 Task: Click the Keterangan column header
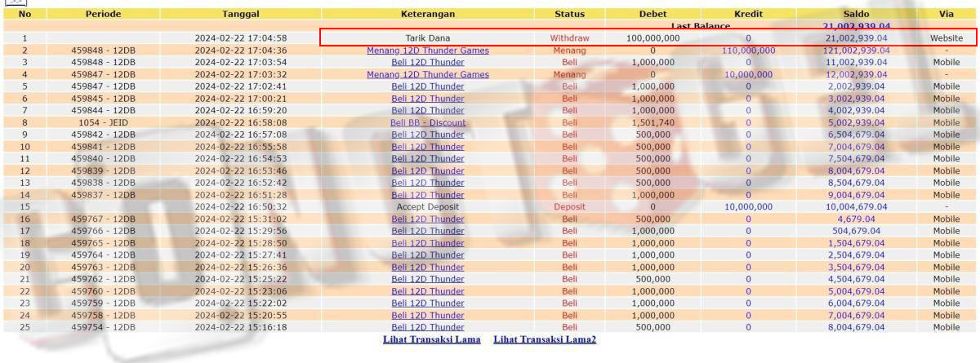(x=428, y=14)
